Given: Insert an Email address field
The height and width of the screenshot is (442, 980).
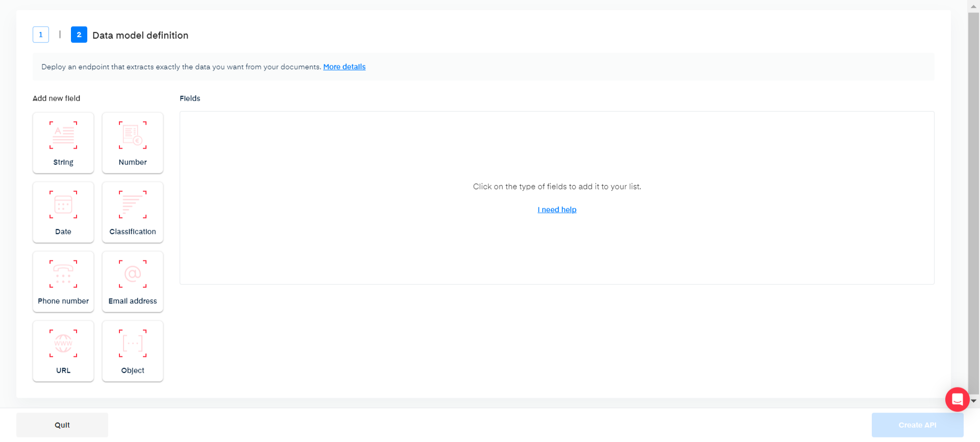Looking at the screenshot, I should (133, 282).
